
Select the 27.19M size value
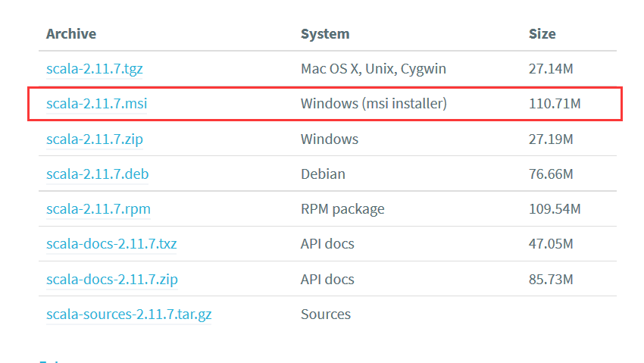click(x=551, y=139)
